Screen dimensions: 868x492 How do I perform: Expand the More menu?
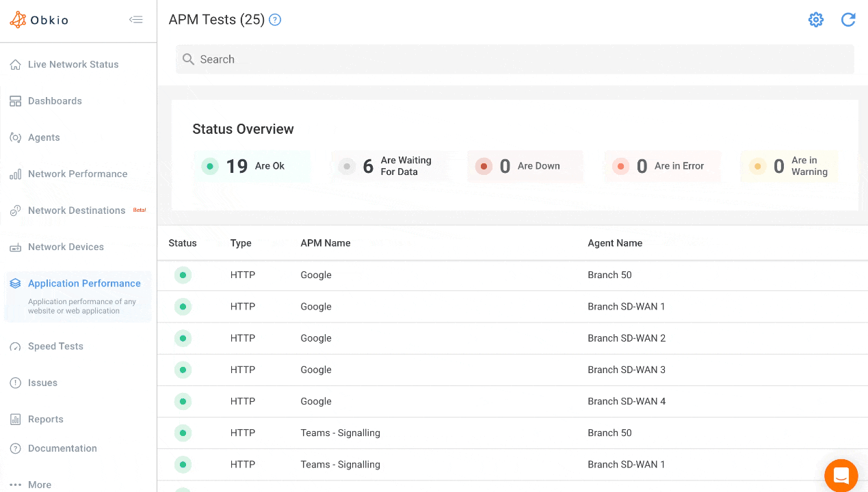pyautogui.click(x=31, y=484)
